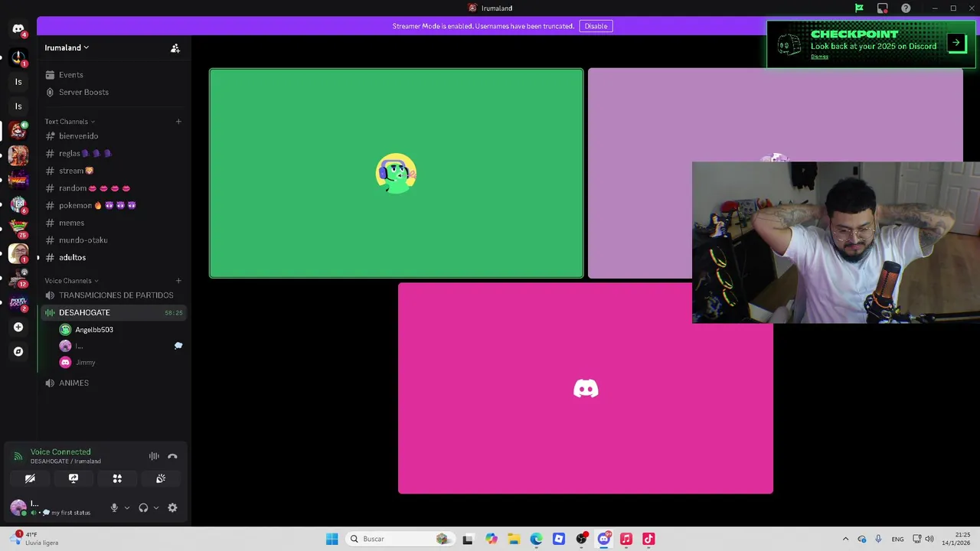Click the Add a Server plus icon
The width and height of the screenshot is (980, 551).
[x=18, y=328]
